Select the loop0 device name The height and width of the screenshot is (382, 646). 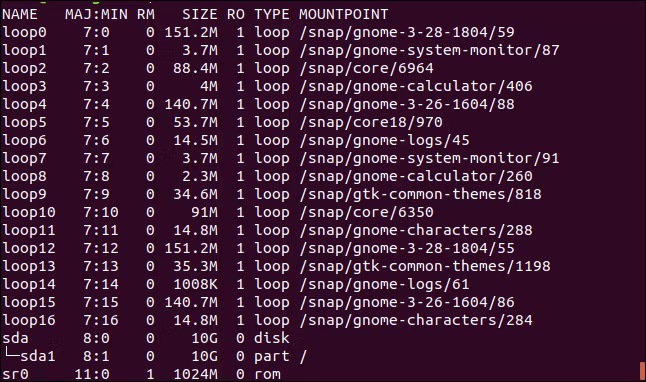coord(24,32)
